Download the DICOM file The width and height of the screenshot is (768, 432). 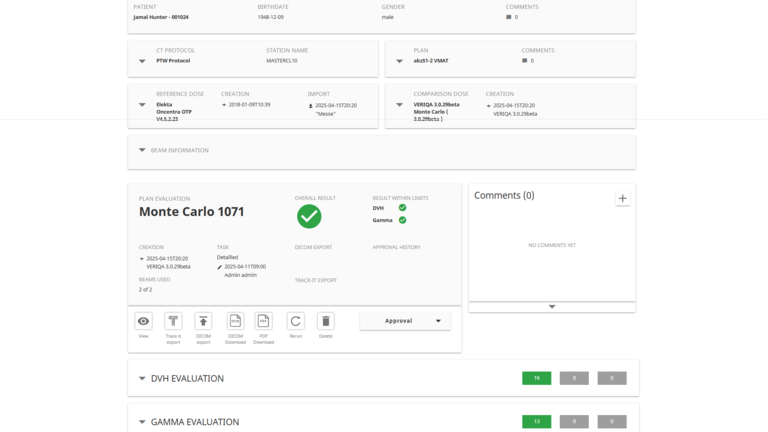[235, 321]
